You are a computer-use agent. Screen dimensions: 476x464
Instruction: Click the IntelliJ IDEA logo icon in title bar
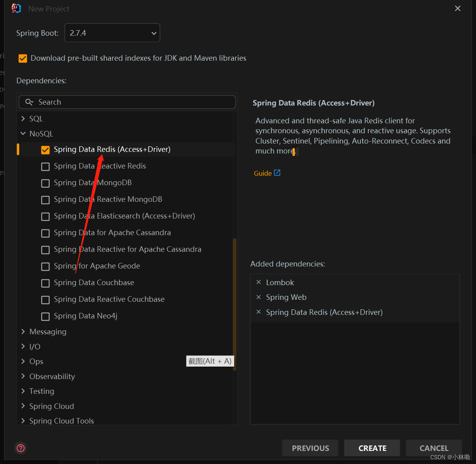coord(16,8)
